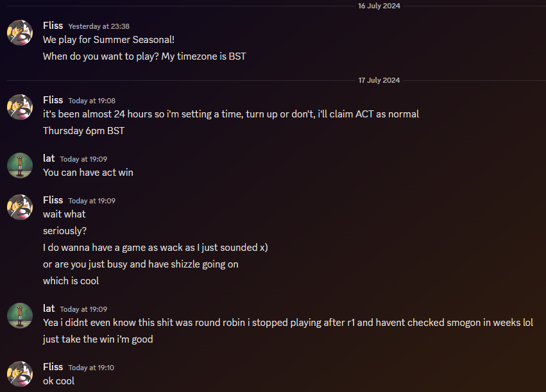Open Fliss's avatar next to Today at 19:08
546x392 pixels.
click(x=20, y=107)
